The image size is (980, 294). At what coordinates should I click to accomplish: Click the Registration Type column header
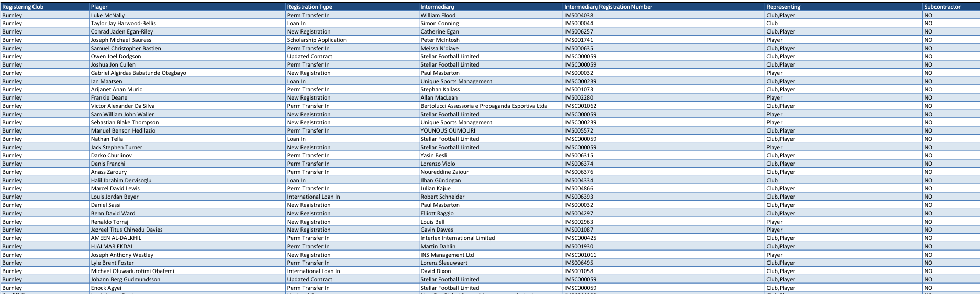tap(309, 7)
